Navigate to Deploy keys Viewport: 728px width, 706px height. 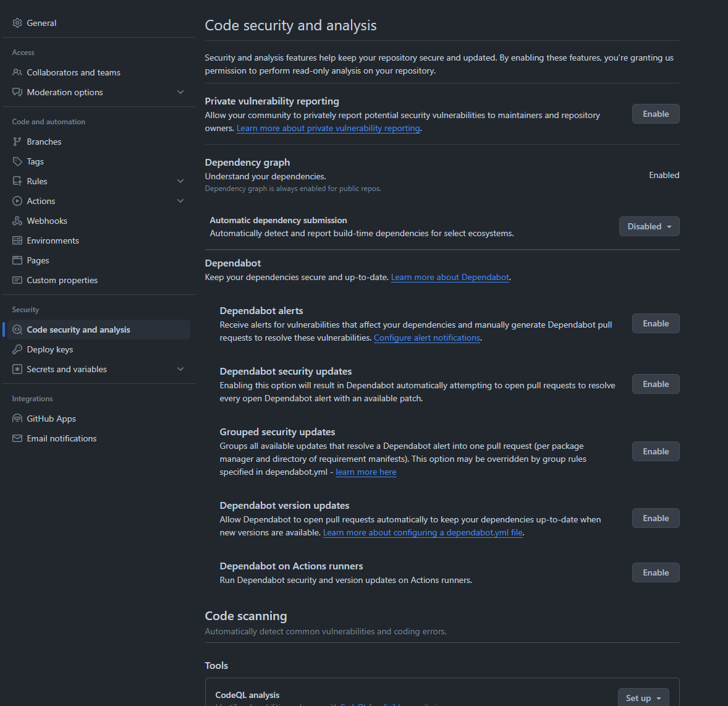[x=98, y=349]
